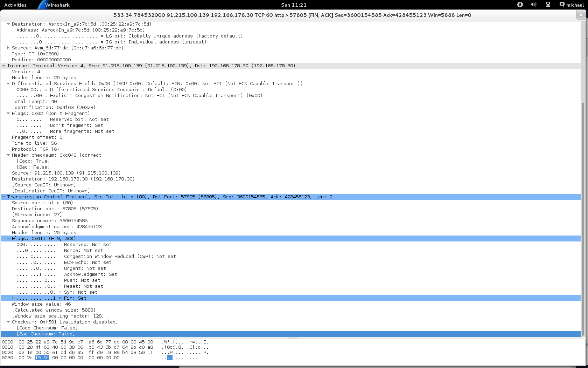Image resolution: width=588 pixels, height=368 pixels.
Task: Collapse the Ethernet Destination AsrockIn_a9:7c:5d node
Action: point(8,24)
